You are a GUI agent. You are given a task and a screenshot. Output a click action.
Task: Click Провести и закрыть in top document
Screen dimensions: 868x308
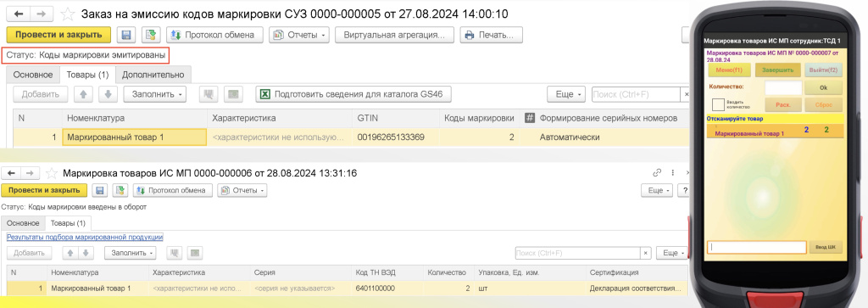(58, 35)
